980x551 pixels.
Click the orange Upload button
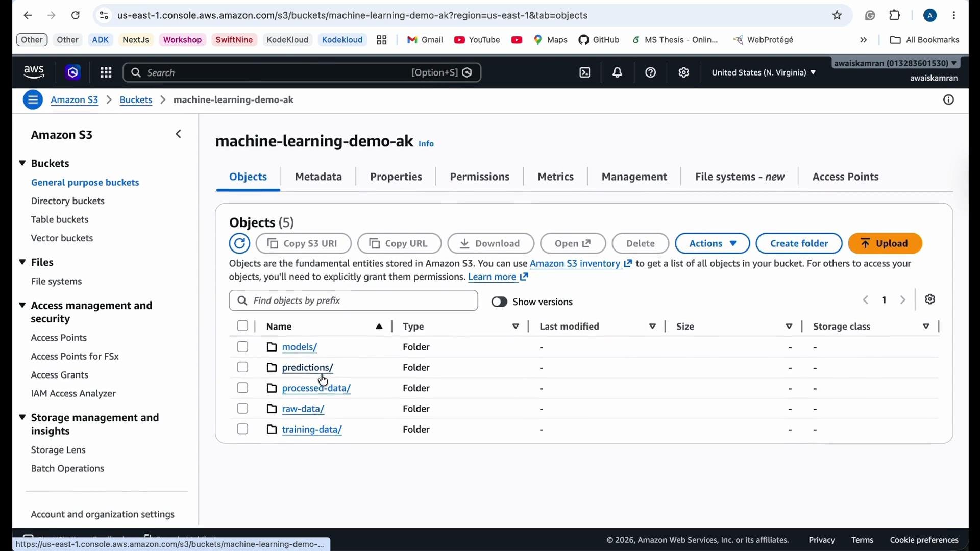click(886, 244)
